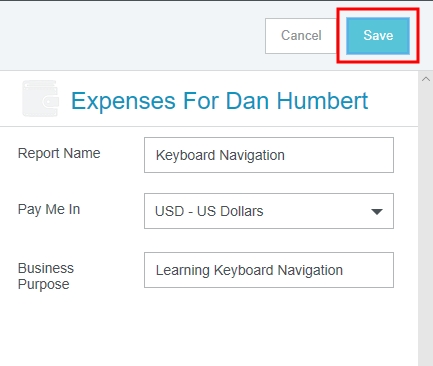The image size is (433, 366).
Task: Click the Business Purpose label
Action: point(46,276)
